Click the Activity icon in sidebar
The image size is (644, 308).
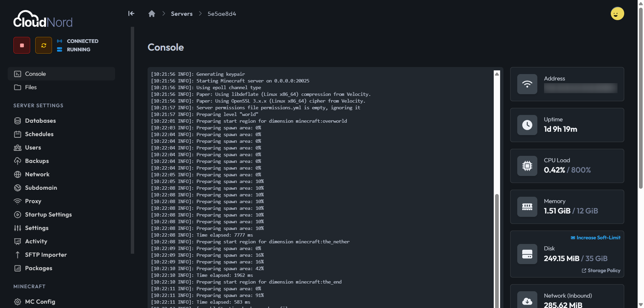(x=18, y=241)
